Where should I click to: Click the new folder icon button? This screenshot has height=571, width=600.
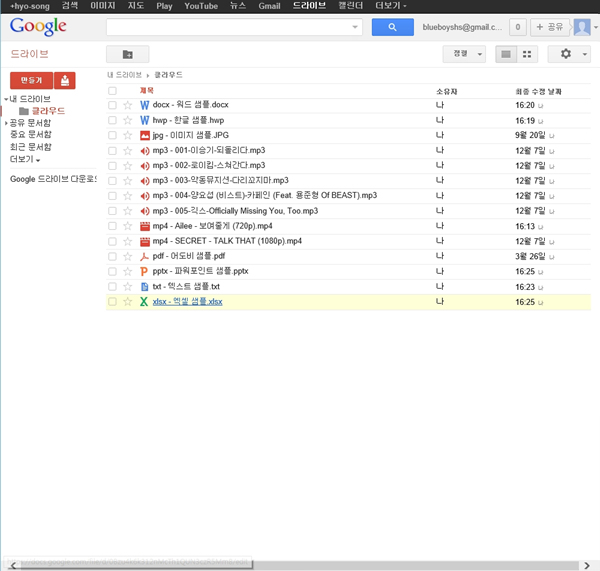point(127,54)
